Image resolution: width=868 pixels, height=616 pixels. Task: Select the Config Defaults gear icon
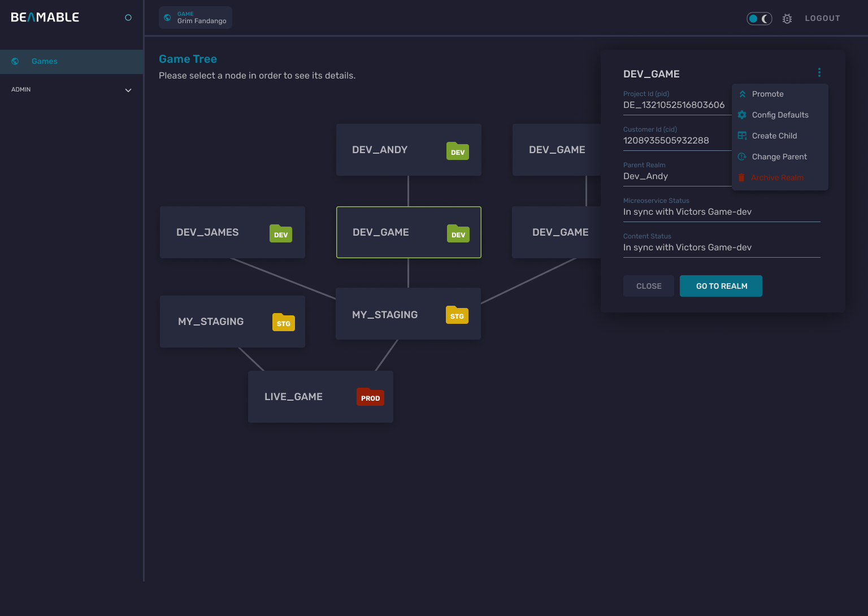tap(741, 115)
